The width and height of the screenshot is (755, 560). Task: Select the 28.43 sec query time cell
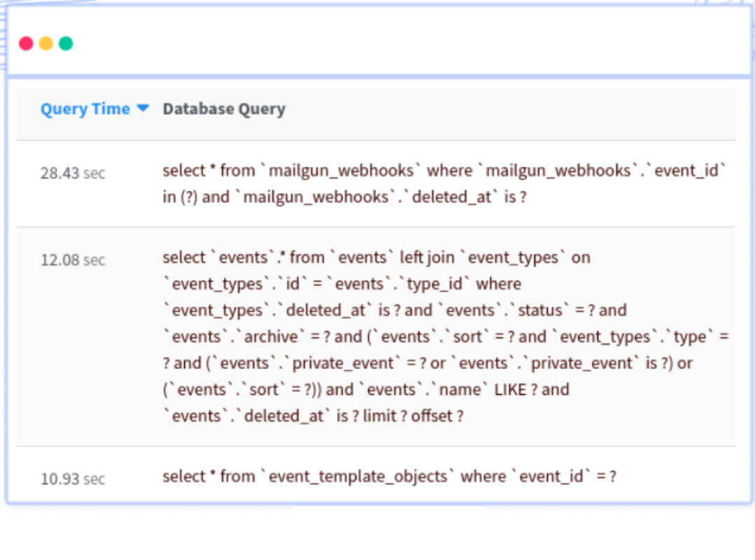73,173
